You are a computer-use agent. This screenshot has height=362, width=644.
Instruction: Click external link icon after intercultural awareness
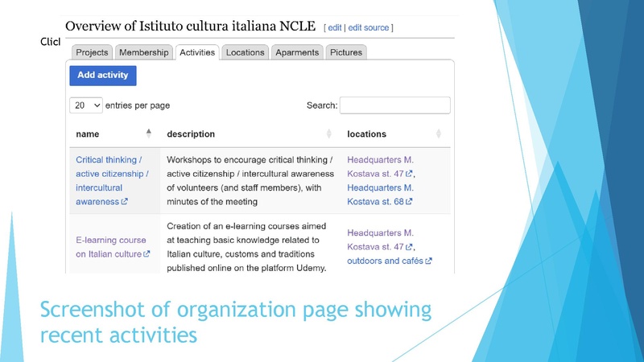(125, 202)
